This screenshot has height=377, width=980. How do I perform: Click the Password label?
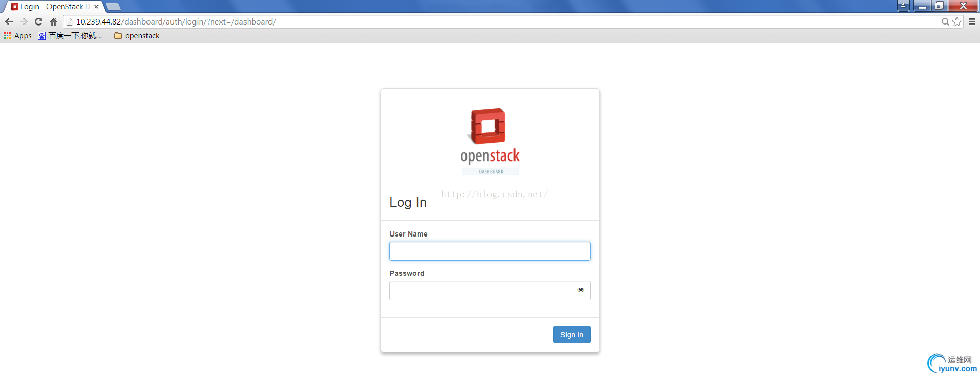tap(407, 273)
